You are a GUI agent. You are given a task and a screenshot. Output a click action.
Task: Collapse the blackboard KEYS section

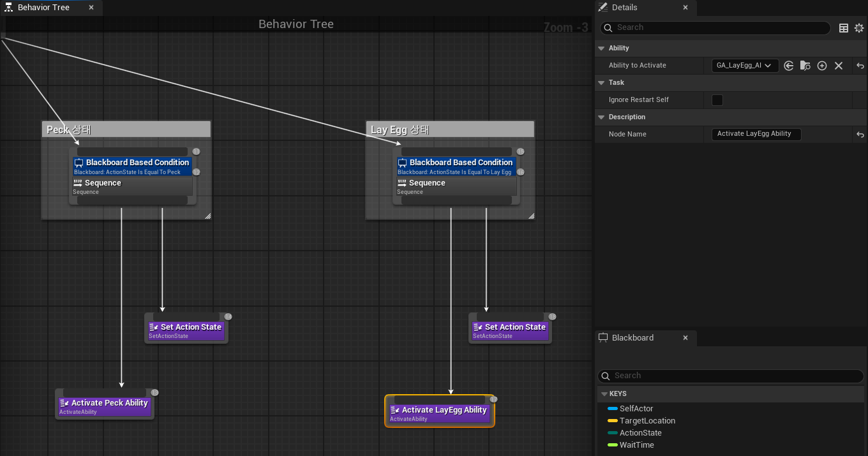coord(604,394)
